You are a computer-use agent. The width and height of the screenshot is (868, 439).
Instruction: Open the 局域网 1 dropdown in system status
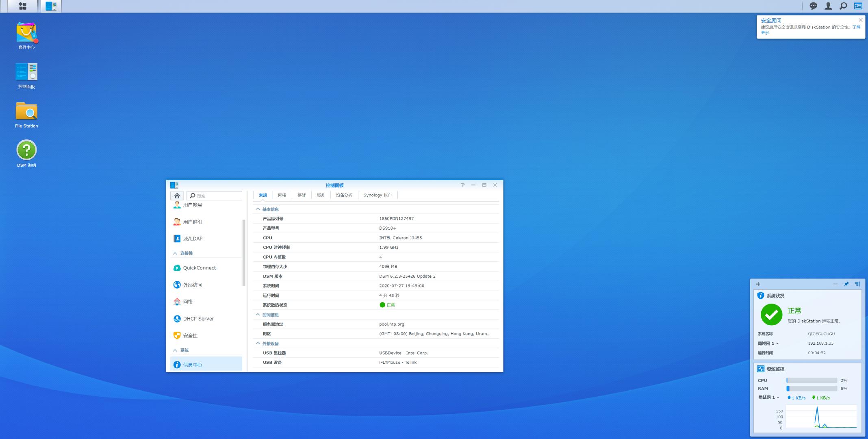tap(777, 344)
